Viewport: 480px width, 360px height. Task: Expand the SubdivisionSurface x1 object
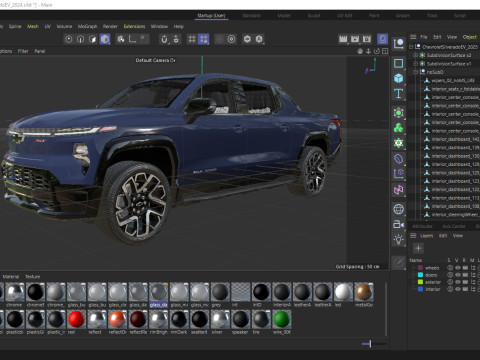415,63
